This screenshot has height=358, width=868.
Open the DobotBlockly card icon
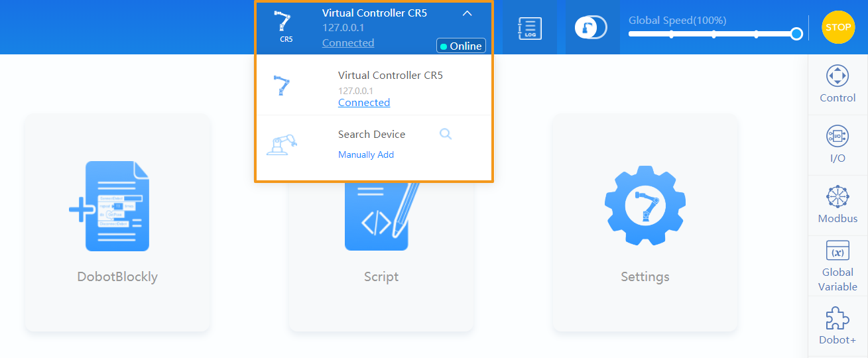(110, 206)
